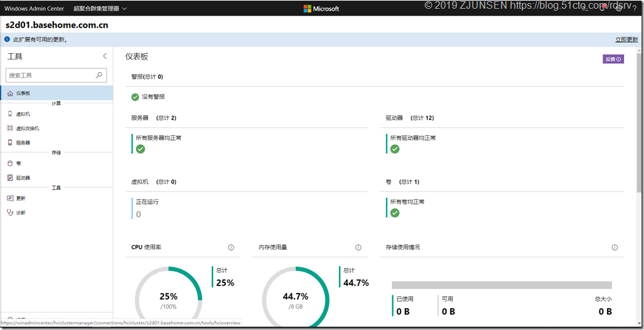Click the 所有服务器均正常 status text
The image size is (644, 330).
coord(158,138)
